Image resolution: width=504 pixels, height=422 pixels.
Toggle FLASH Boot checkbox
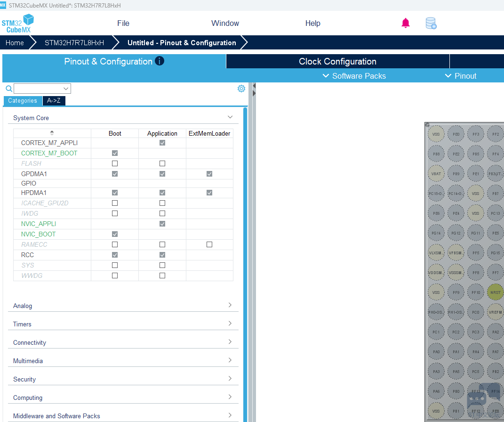[x=115, y=163]
